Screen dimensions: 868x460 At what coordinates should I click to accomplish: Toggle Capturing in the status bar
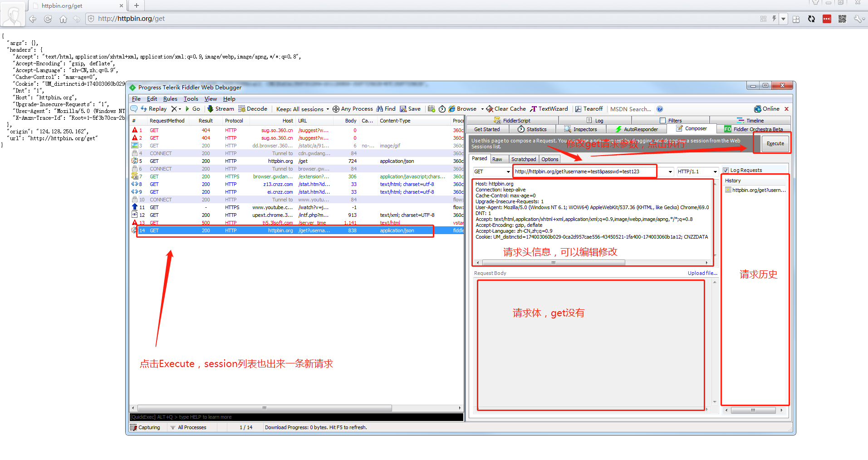[x=145, y=427]
